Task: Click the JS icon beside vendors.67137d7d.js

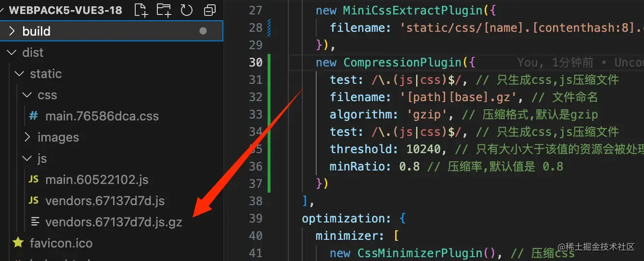Action: pyautogui.click(x=34, y=201)
